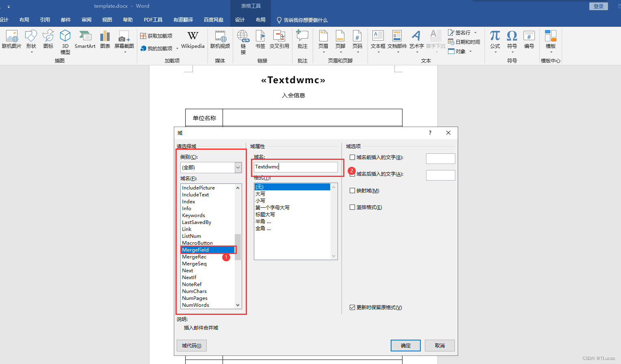
Task: Expand the Signature Line (签名行) dropdown
Action: (475, 33)
